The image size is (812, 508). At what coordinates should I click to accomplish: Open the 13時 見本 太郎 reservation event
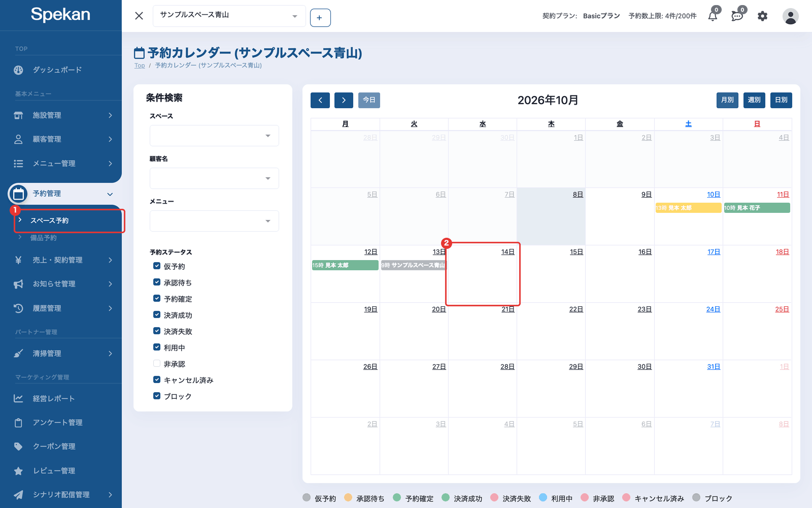(688, 208)
